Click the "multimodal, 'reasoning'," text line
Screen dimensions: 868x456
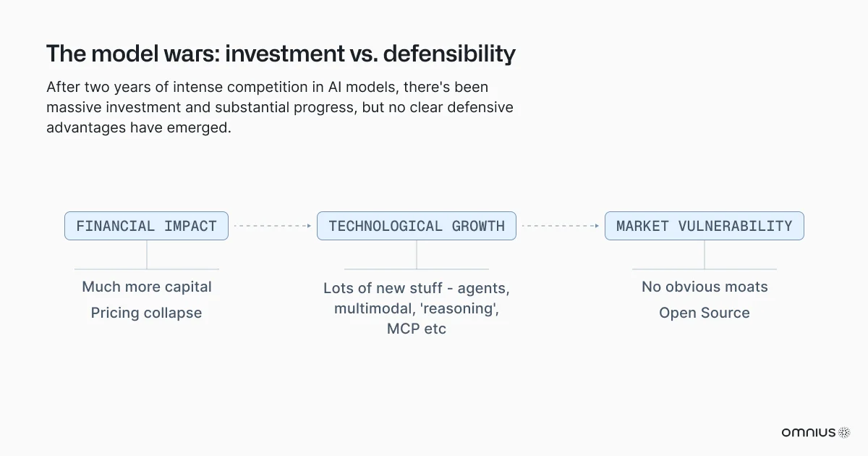417,308
